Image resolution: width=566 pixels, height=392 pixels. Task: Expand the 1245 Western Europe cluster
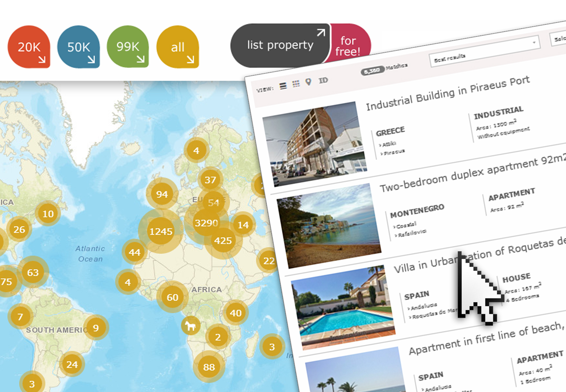pos(161,231)
